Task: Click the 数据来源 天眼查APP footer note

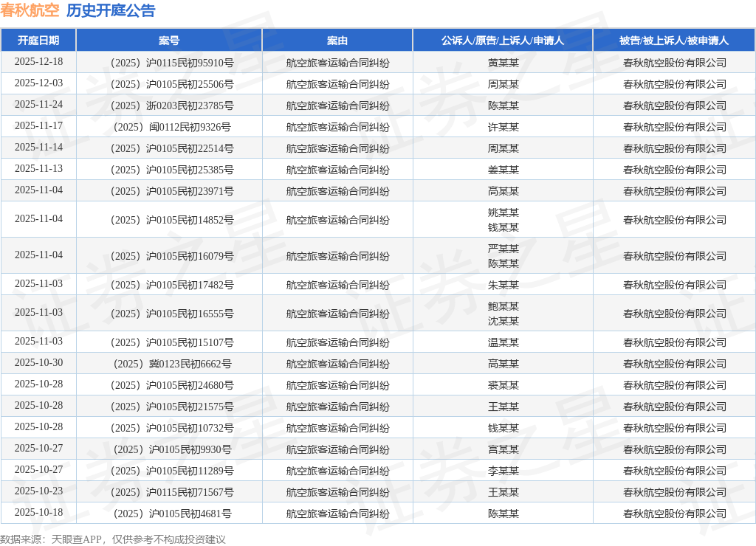Action: [113, 539]
